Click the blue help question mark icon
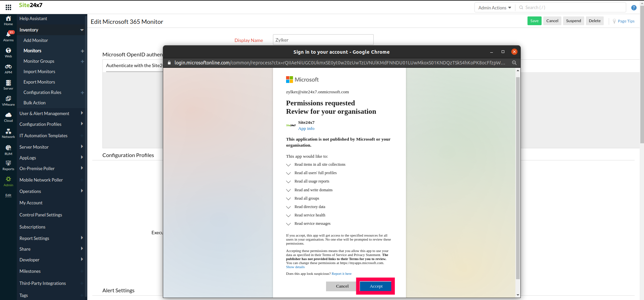The width and height of the screenshot is (644, 300). tap(634, 8)
